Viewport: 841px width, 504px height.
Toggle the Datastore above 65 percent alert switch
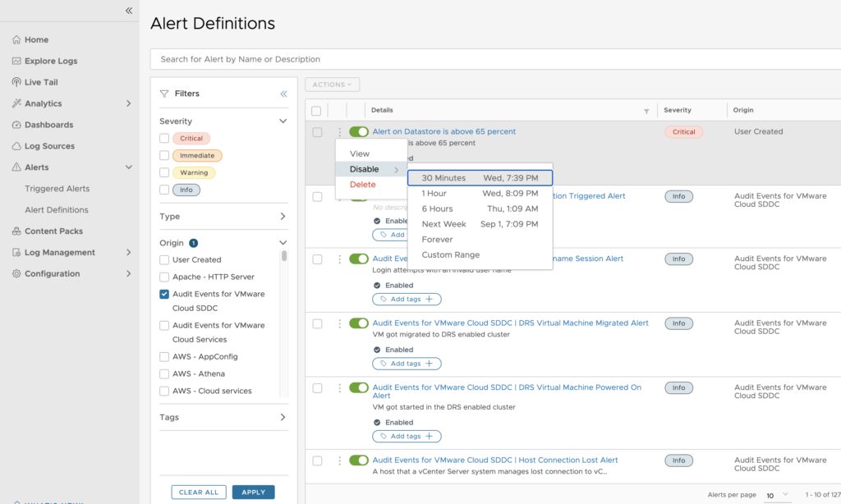(359, 131)
